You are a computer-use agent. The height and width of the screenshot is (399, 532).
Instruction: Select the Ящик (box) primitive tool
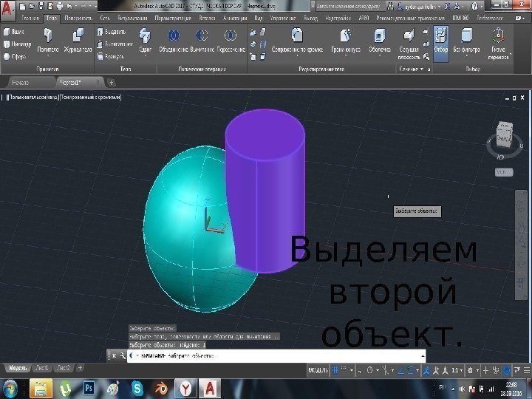coord(14,32)
